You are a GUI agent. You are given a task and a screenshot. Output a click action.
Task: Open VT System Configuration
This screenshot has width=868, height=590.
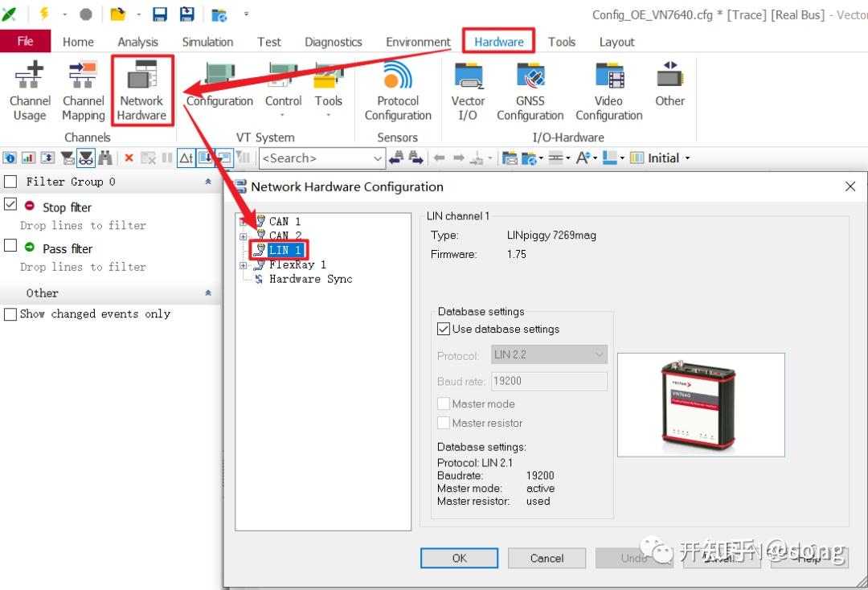click(219, 86)
